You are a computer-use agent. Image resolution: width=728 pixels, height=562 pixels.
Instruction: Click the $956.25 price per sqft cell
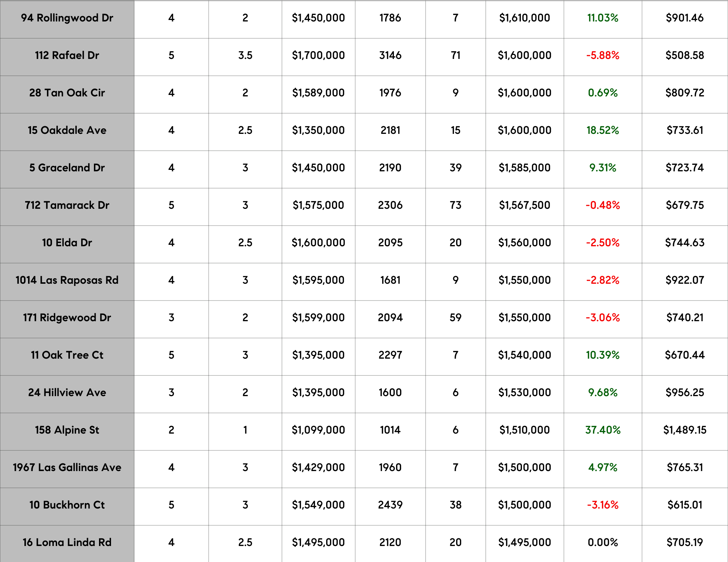(684, 393)
